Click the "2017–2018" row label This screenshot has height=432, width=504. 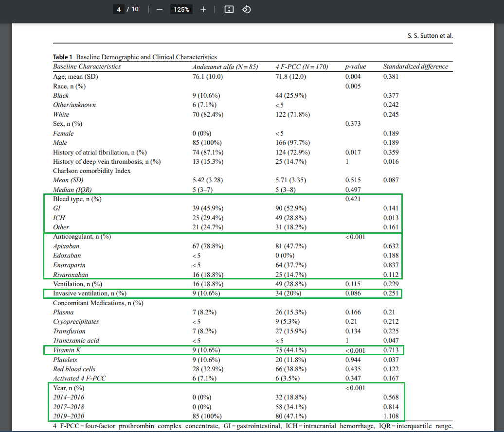(69, 407)
